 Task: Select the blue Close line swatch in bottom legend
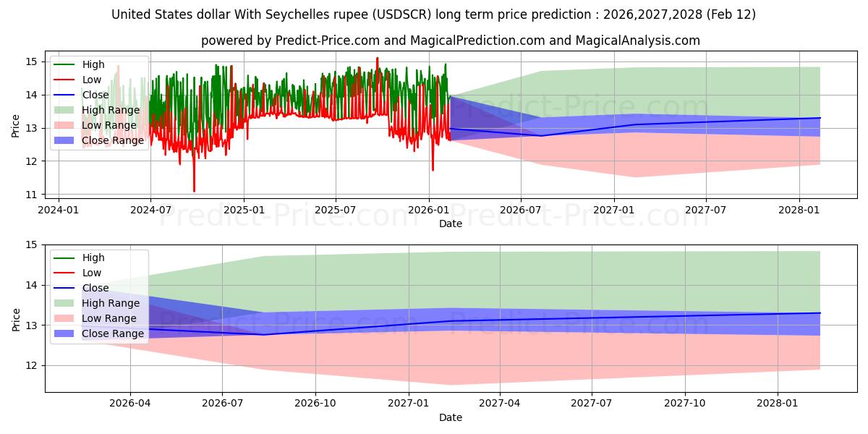coord(65,289)
